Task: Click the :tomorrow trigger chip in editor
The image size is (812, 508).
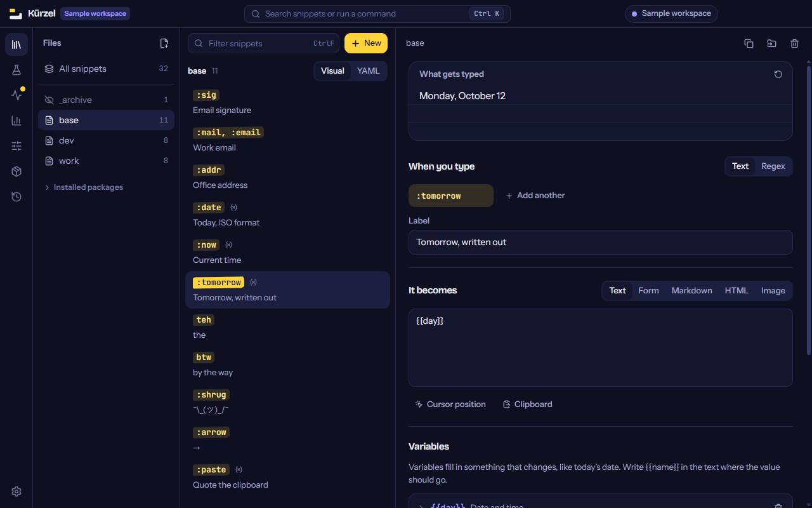Action: [451, 196]
